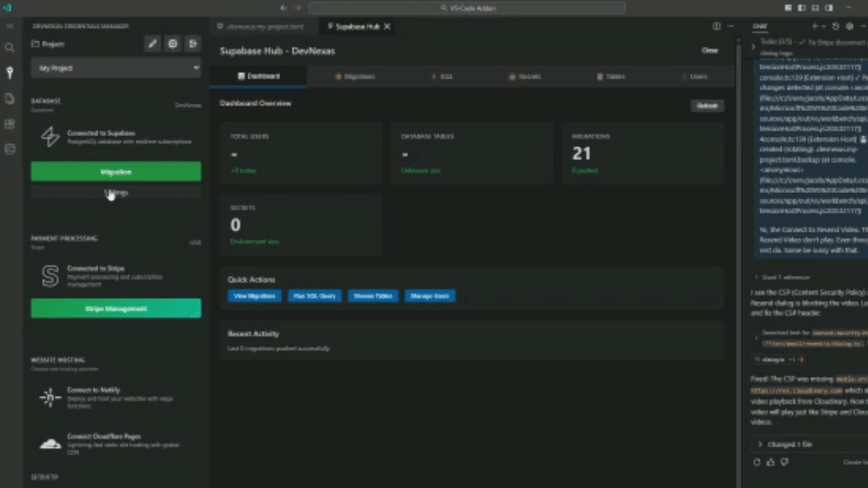Click the View Migrations quick action
Image resolution: width=868 pixels, height=488 pixels.
(x=254, y=296)
